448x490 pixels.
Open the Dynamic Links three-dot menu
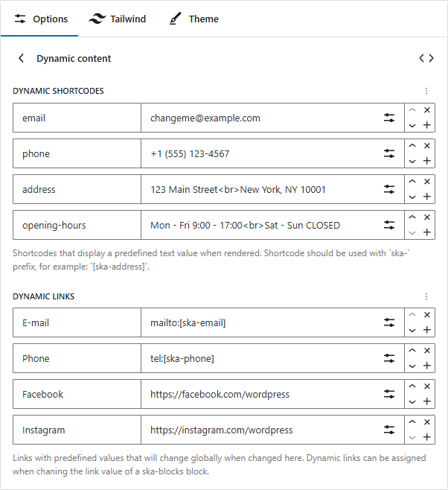tap(426, 296)
